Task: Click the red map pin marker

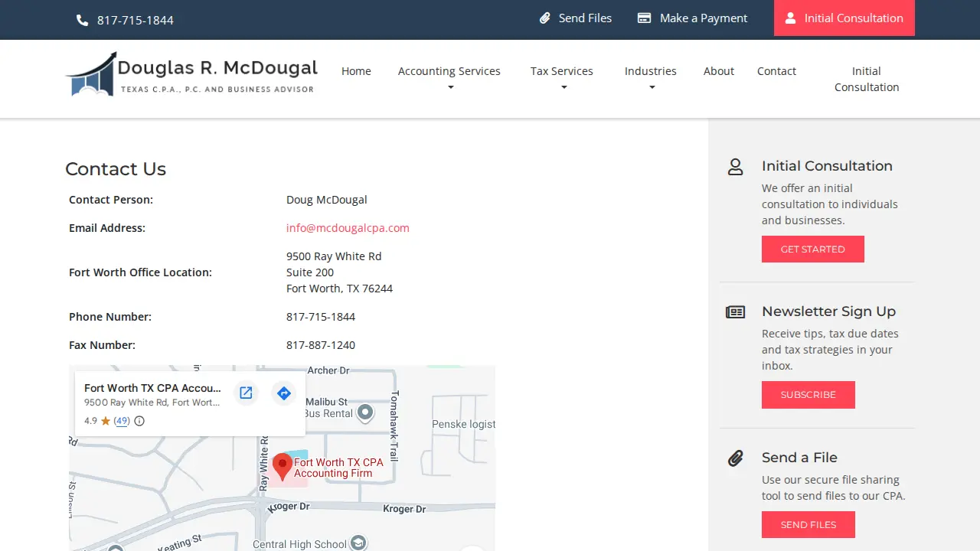Action: pyautogui.click(x=283, y=467)
